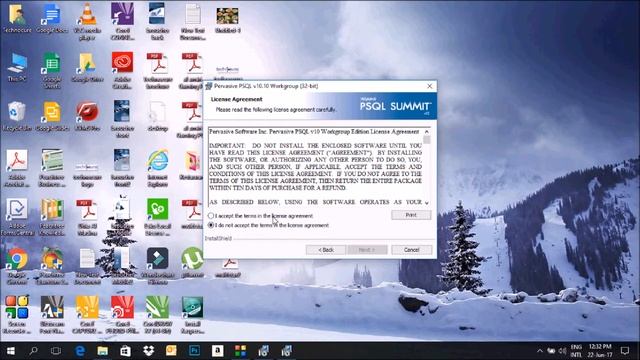This screenshot has height=360, width=640.
Task: Click the license agreement scrollbar thumb
Action: click(x=427, y=140)
